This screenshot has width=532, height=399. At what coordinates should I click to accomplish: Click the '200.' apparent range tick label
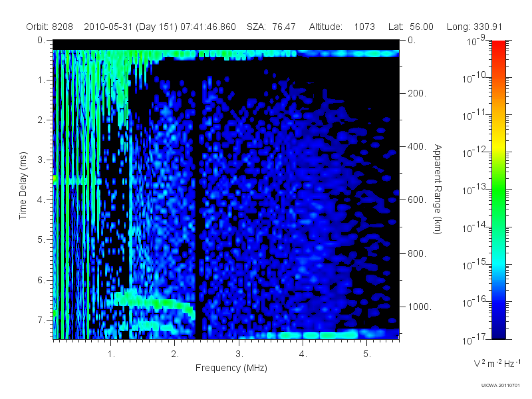coord(417,93)
